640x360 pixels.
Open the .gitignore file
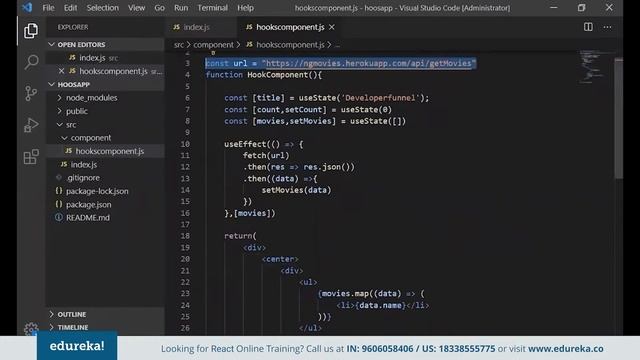105,178
